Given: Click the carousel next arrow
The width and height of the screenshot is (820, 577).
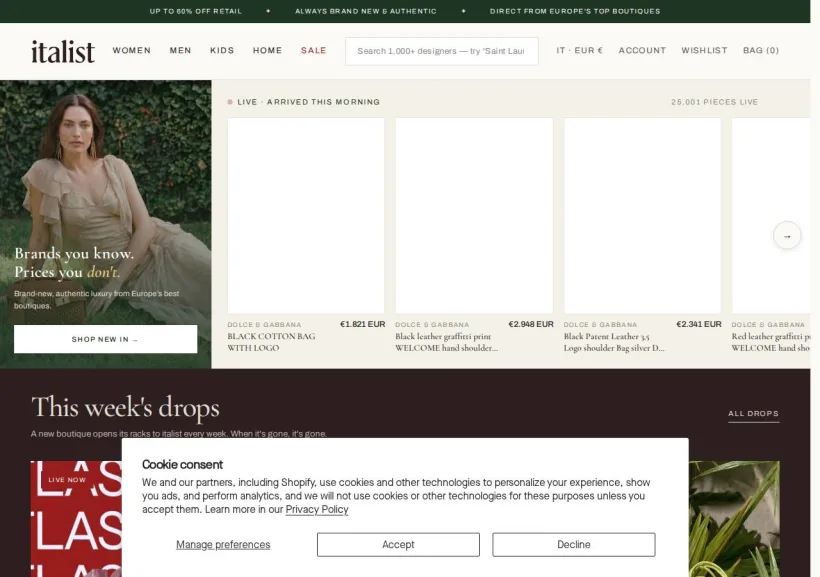Looking at the screenshot, I should (x=787, y=236).
